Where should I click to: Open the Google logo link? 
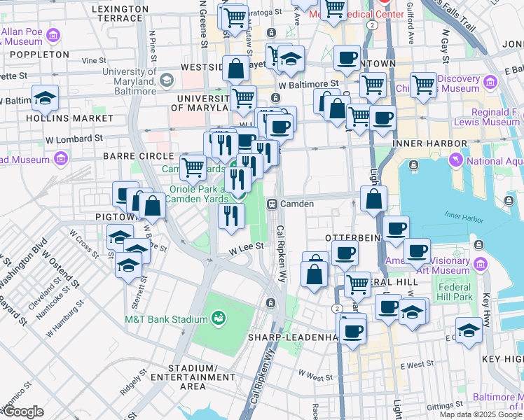coord(22,412)
